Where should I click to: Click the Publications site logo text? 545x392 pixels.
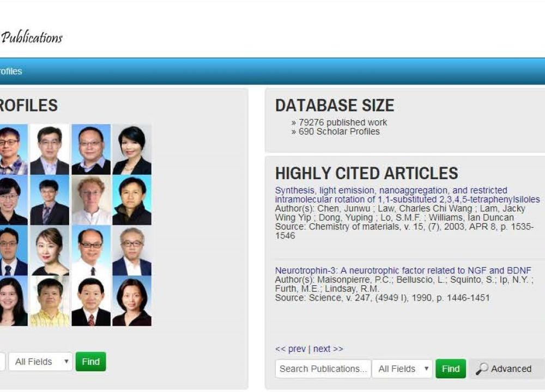[x=32, y=38]
